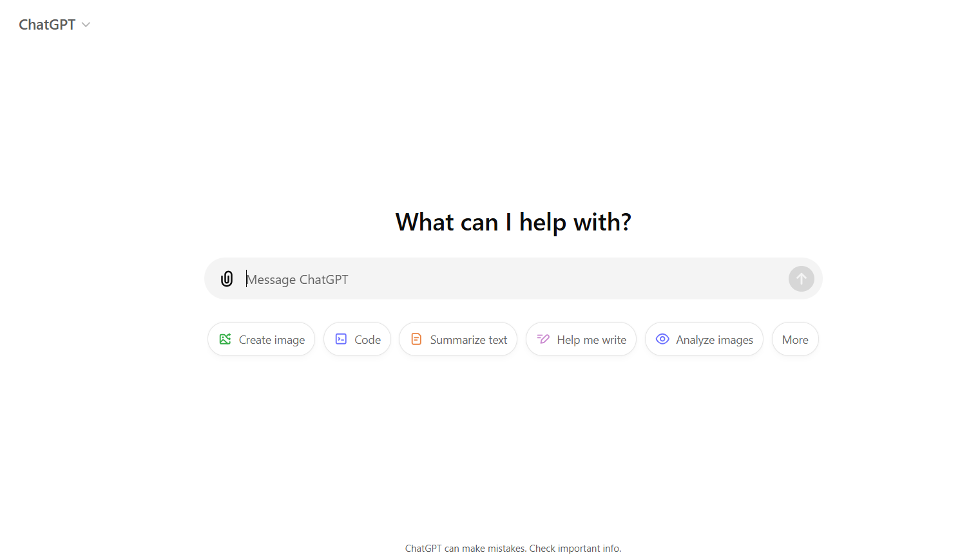Viewport: 980px width, 555px height.
Task: Select the Create image suggestion
Action: click(261, 339)
